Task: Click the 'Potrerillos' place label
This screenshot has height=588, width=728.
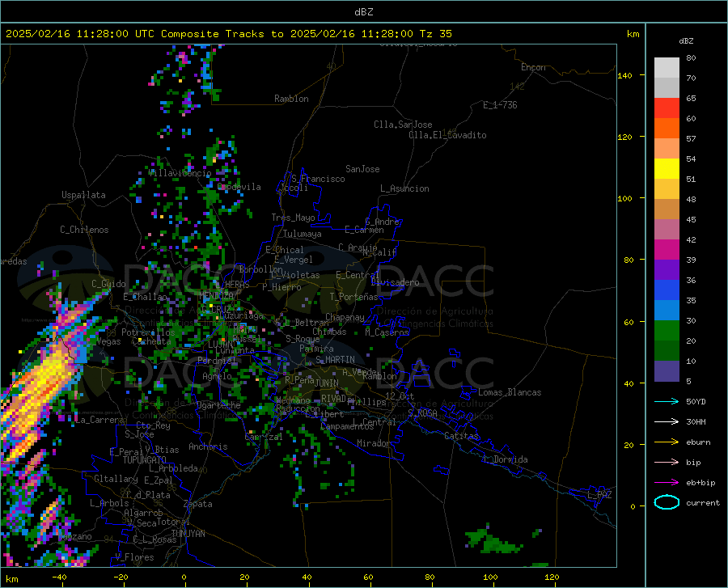Action: point(148,332)
